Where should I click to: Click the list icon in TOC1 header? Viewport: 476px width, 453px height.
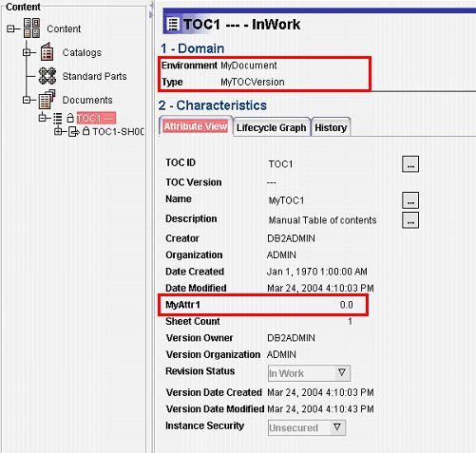tap(172, 25)
